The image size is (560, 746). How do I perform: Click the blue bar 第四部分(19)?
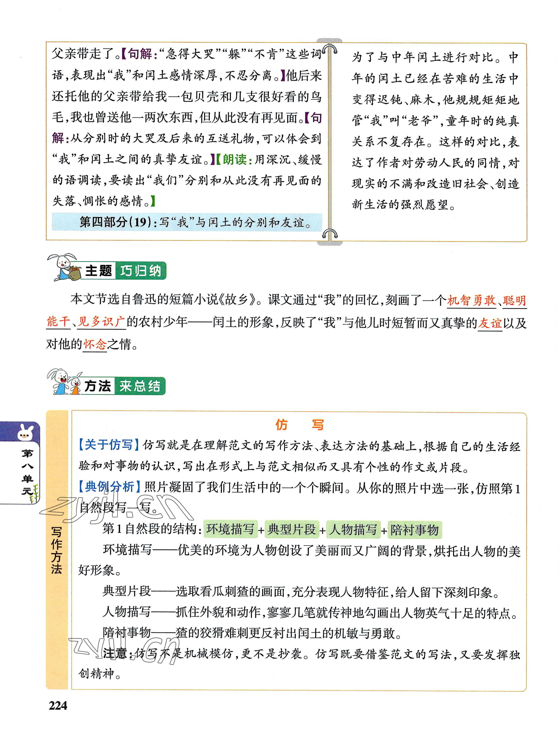[x=187, y=222]
